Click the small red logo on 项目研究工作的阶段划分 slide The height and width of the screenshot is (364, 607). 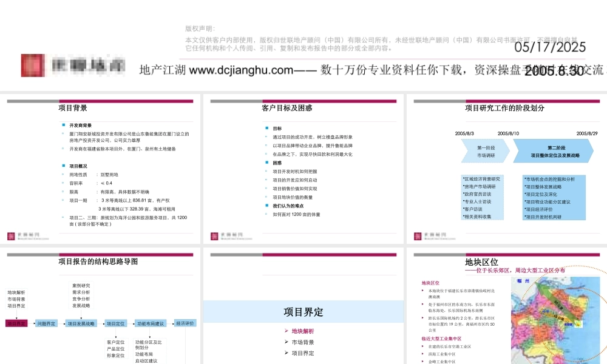[x=418, y=236]
